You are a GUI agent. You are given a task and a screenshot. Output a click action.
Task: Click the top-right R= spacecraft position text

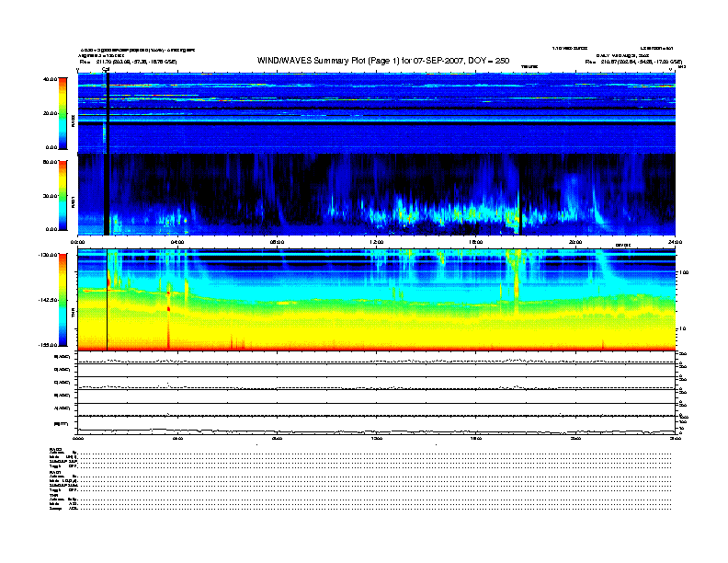tap(633, 62)
